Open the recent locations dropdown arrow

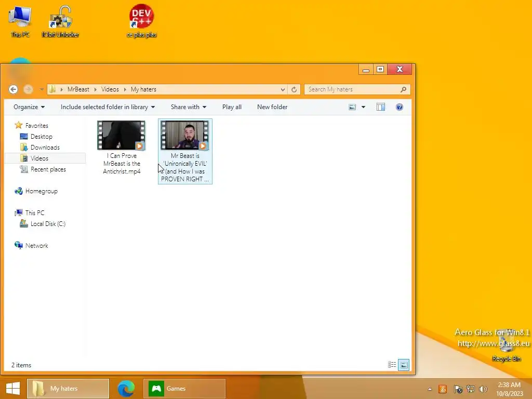(42, 89)
